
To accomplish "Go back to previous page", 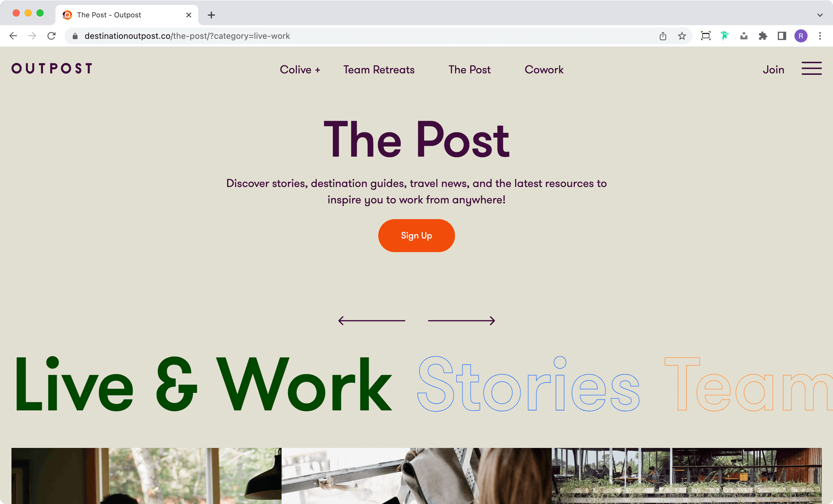I will [13, 36].
